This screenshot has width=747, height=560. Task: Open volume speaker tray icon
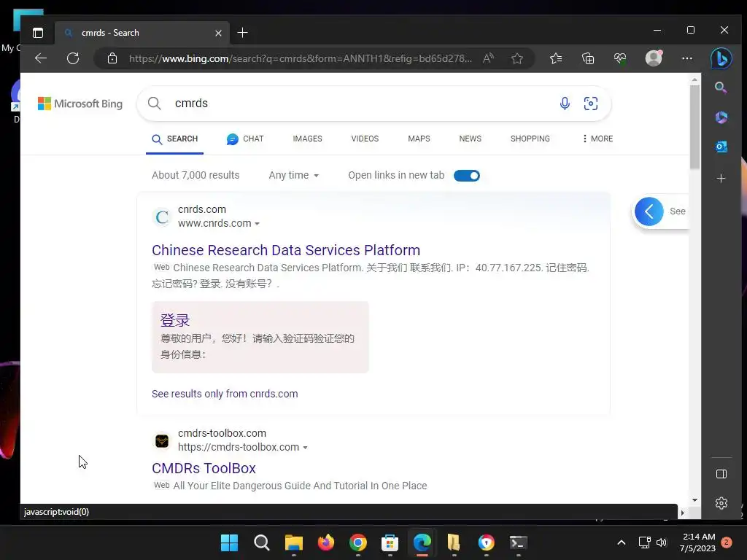[x=661, y=542]
